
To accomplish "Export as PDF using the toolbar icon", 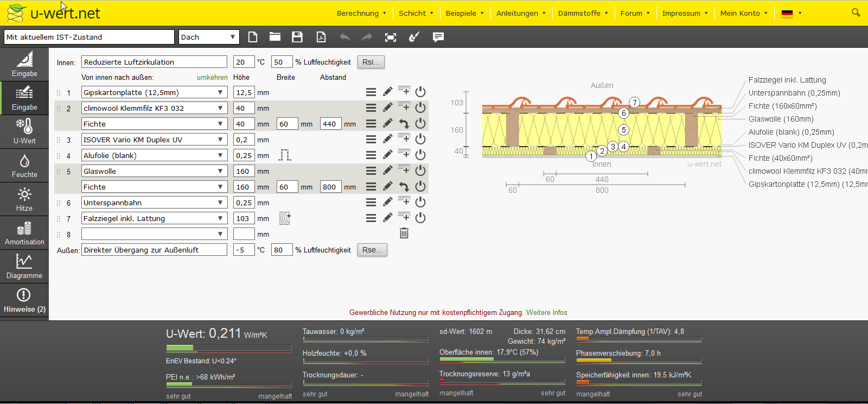I will point(321,37).
